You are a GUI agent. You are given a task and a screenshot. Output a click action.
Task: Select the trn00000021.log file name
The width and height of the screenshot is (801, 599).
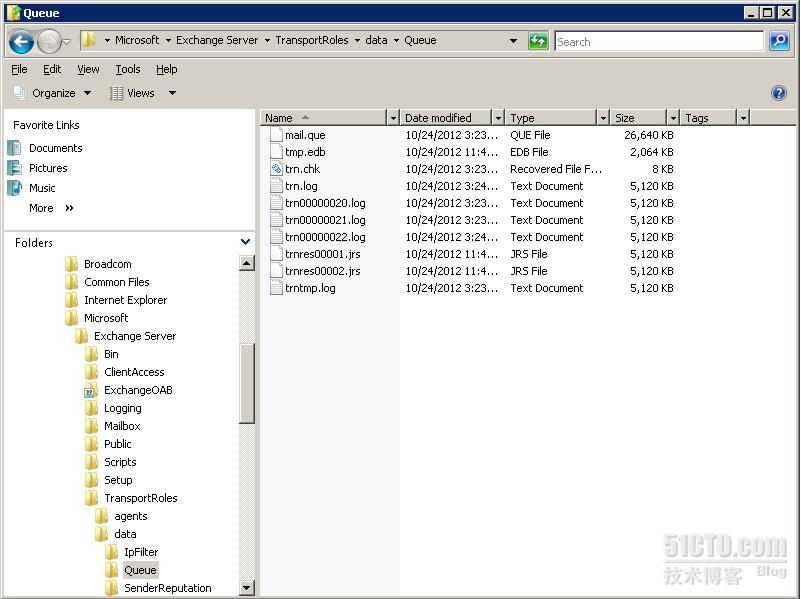coord(325,220)
